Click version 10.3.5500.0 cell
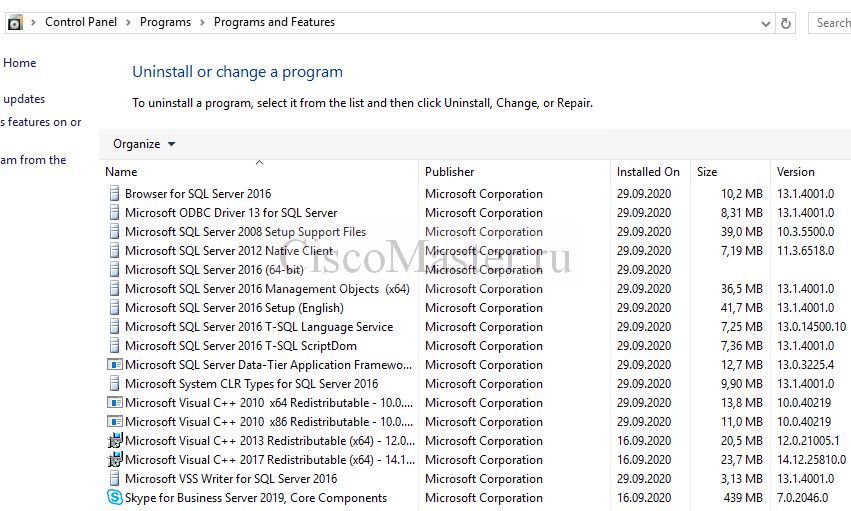Viewport: 851px width, 511px height. (x=805, y=232)
